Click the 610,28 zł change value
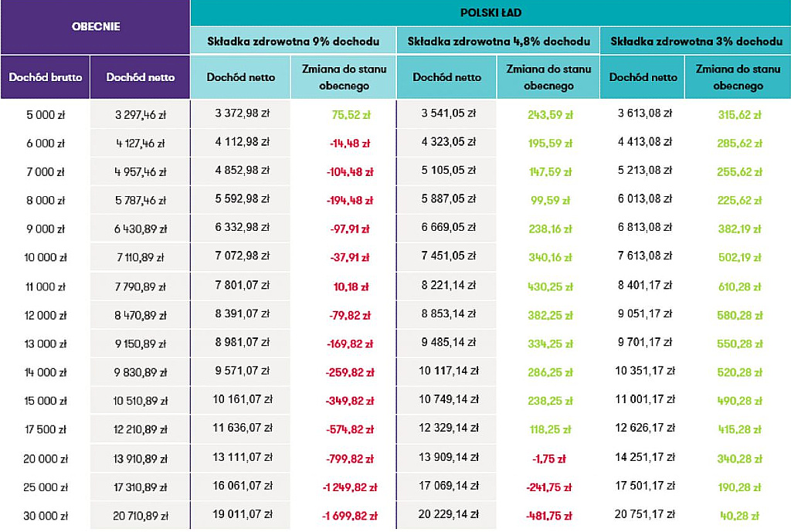Viewport: 791px width, 532px height. click(739, 287)
